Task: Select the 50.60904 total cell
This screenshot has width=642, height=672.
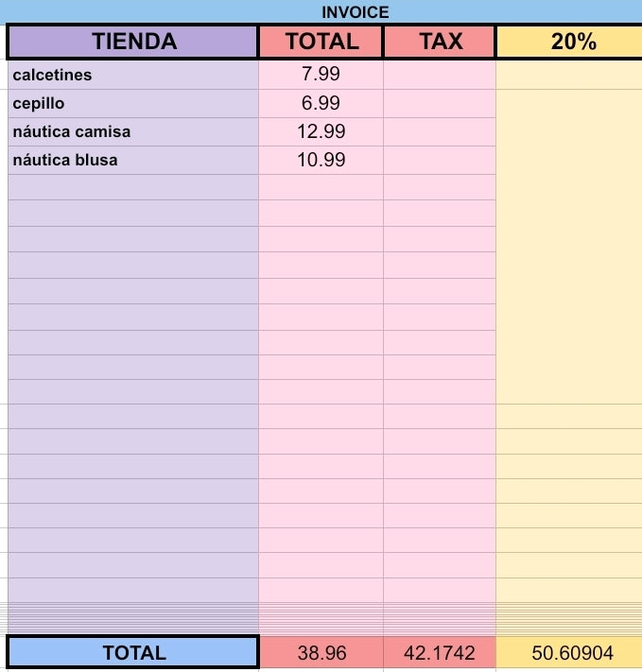Action: pyautogui.click(x=569, y=652)
